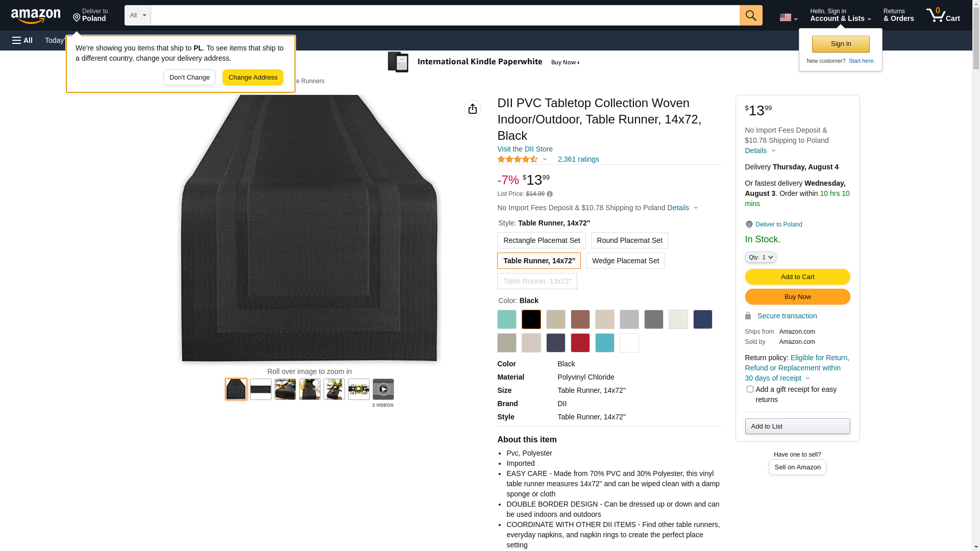Play the product video thumbnail
980x551 pixels.
(x=383, y=389)
